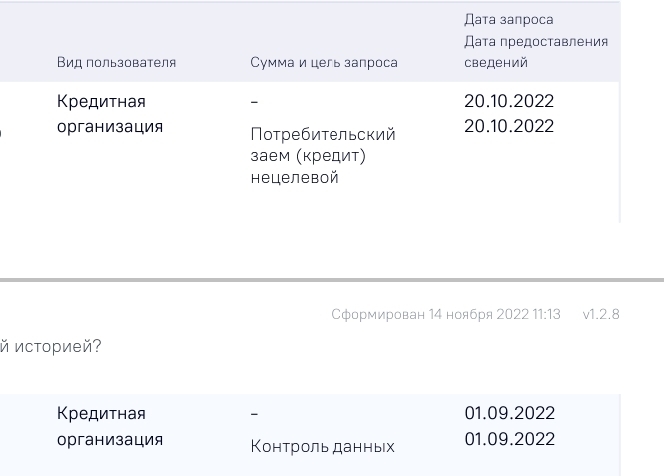
Task: Click the amount dash above 'Контроль данных'
Action: pyautogui.click(x=254, y=414)
